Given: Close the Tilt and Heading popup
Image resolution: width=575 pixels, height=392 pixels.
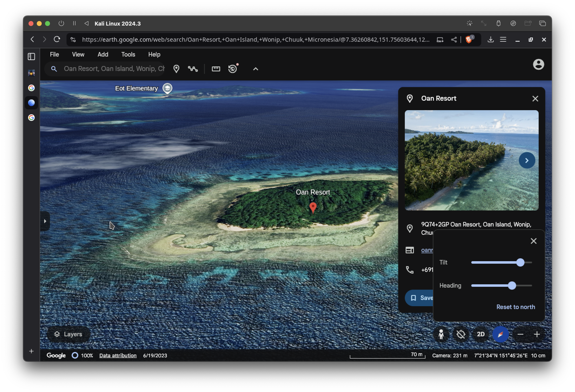Looking at the screenshot, I should click(x=533, y=241).
